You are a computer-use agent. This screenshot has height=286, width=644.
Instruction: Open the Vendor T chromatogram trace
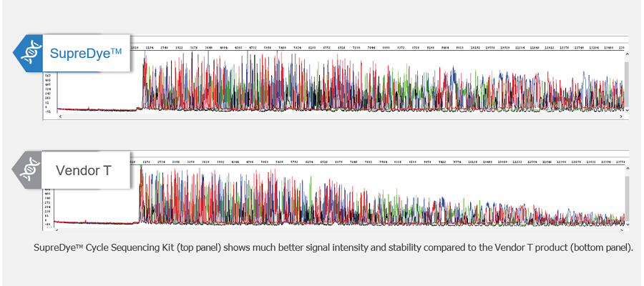[339, 196]
